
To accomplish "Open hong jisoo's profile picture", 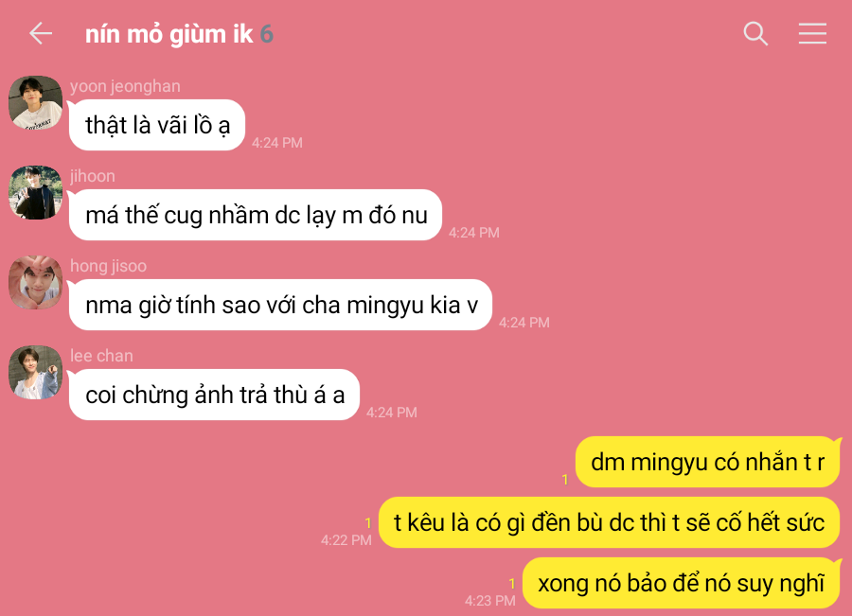I will [36, 283].
